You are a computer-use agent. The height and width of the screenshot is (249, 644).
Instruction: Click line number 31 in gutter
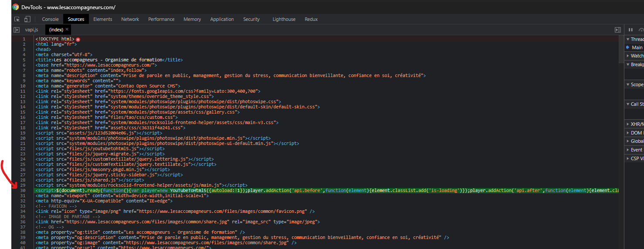click(24, 196)
